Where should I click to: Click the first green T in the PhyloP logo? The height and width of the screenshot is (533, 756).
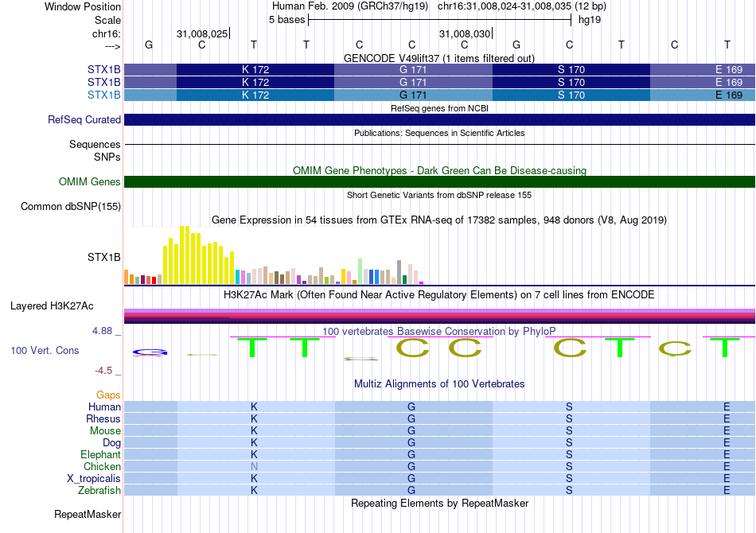251,348
